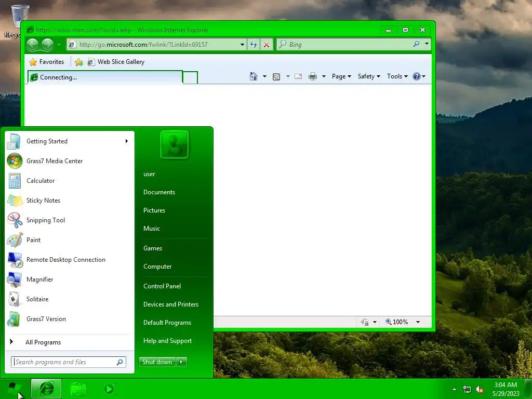Open the Snipping Tool
The height and width of the screenshot is (399, 532).
point(70,220)
